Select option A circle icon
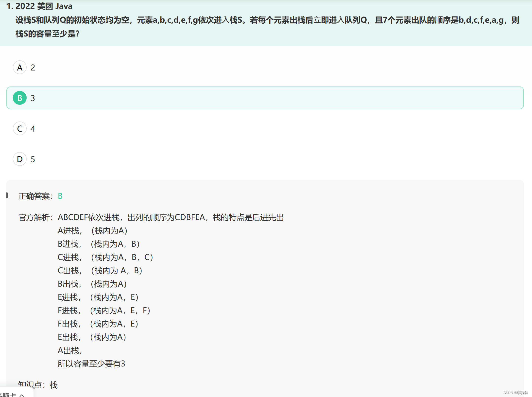This screenshot has width=532, height=397. [x=20, y=68]
